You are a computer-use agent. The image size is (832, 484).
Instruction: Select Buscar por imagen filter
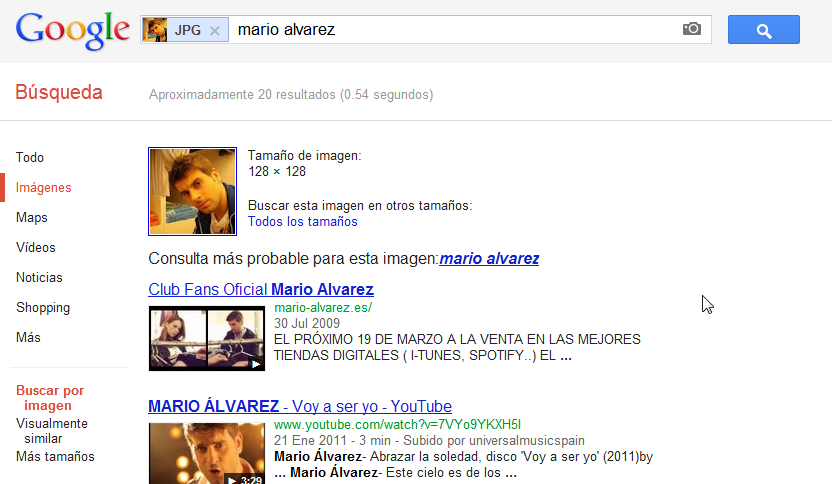click(50, 398)
